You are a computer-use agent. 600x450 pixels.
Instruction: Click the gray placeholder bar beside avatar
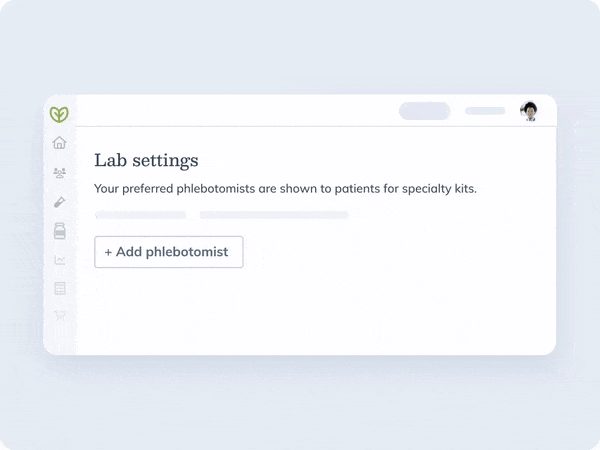click(485, 111)
